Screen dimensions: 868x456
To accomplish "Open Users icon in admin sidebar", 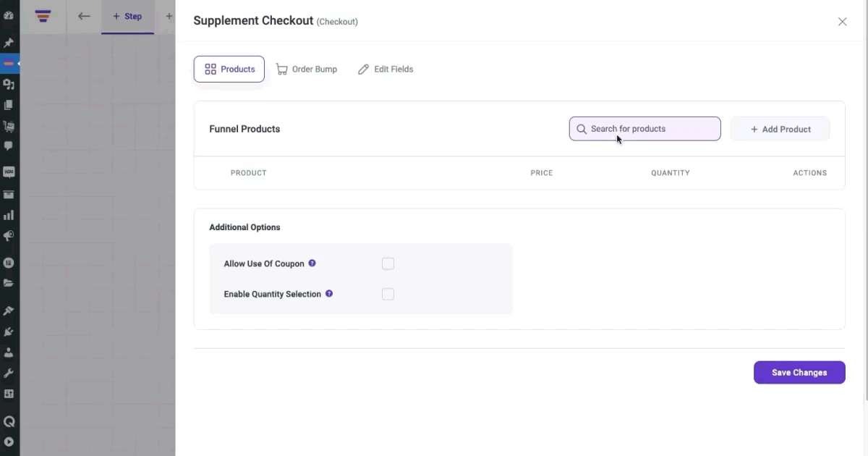I will coord(9,352).
